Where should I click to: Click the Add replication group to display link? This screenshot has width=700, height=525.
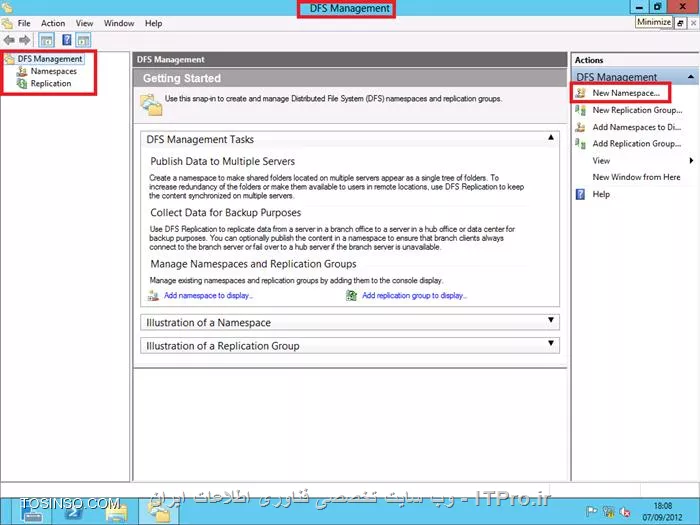[414, 296]
